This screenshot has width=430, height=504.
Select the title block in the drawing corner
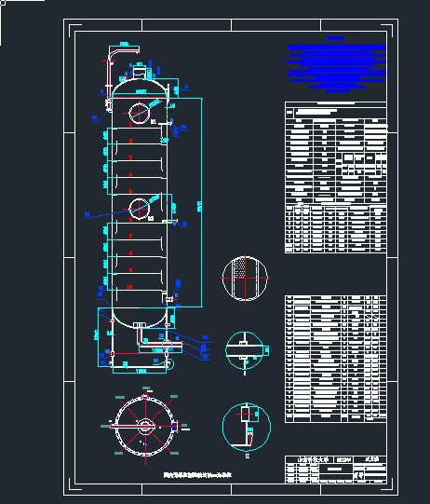click(336, 470)
